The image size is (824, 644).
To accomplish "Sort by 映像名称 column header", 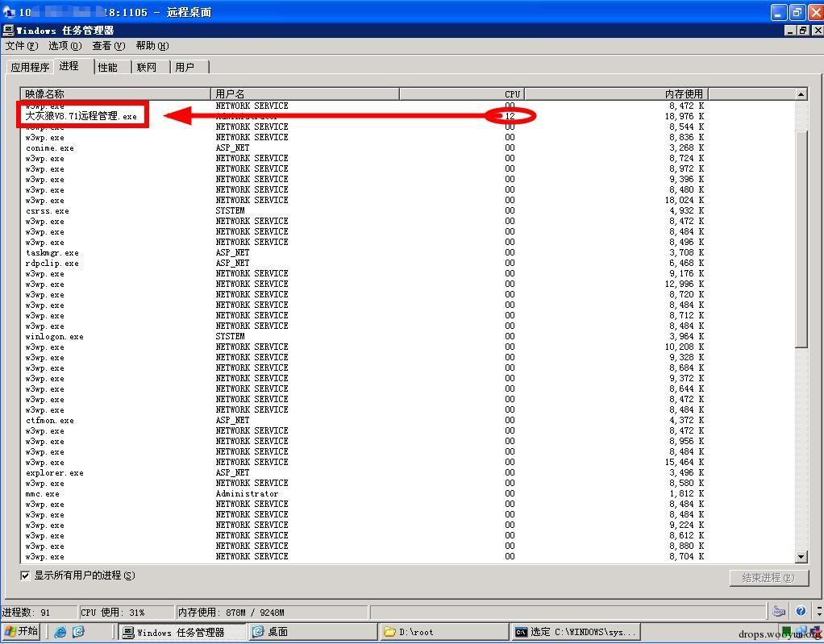I will pyautogui.click(x=115, y=94).
